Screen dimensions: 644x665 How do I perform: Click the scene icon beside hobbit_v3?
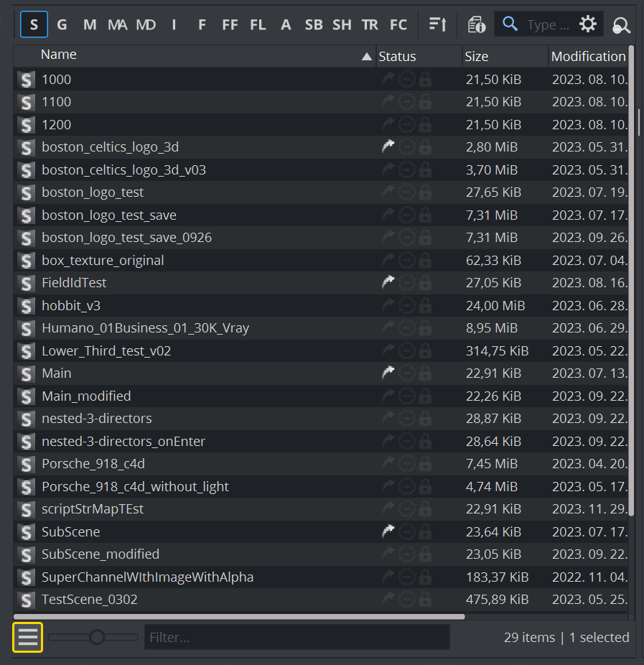pos(27,306)
